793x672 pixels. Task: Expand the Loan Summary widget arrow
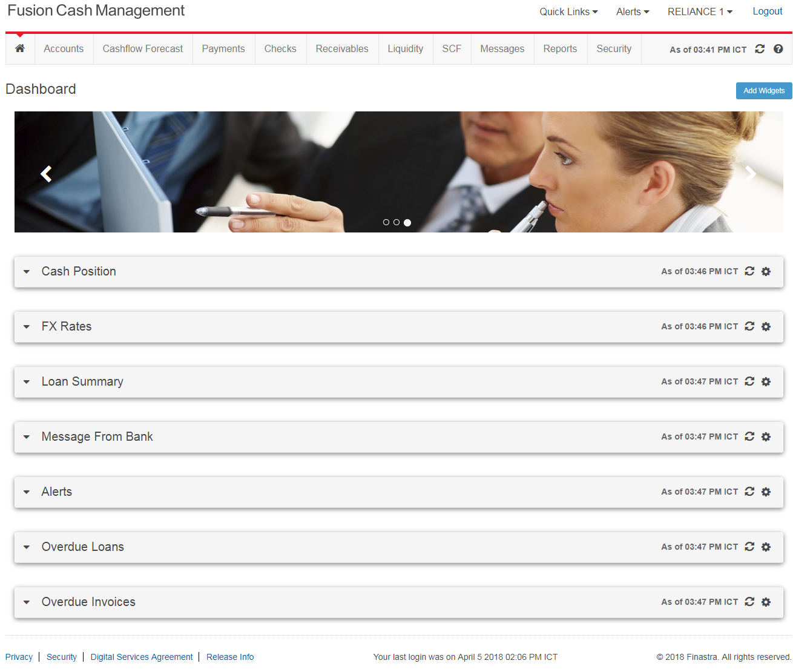[x=27, y=382]
